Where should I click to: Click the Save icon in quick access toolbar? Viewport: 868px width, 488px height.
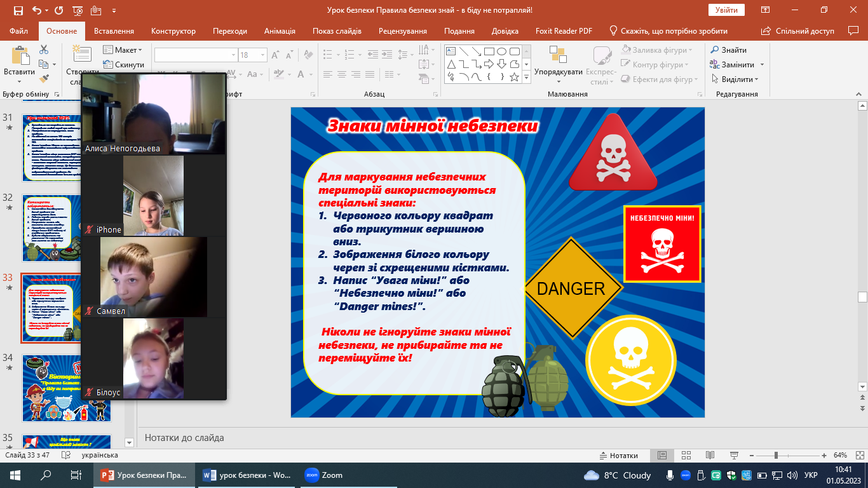pos(17,11)
